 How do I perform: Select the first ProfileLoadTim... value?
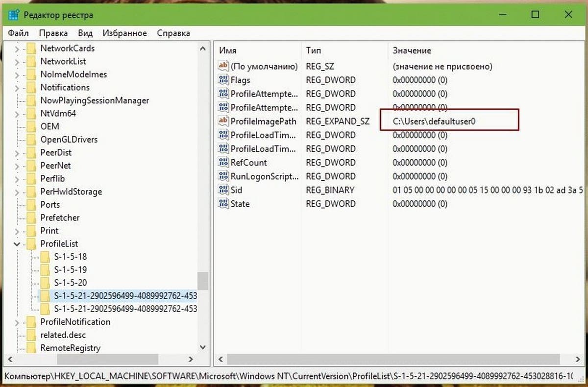264,135
